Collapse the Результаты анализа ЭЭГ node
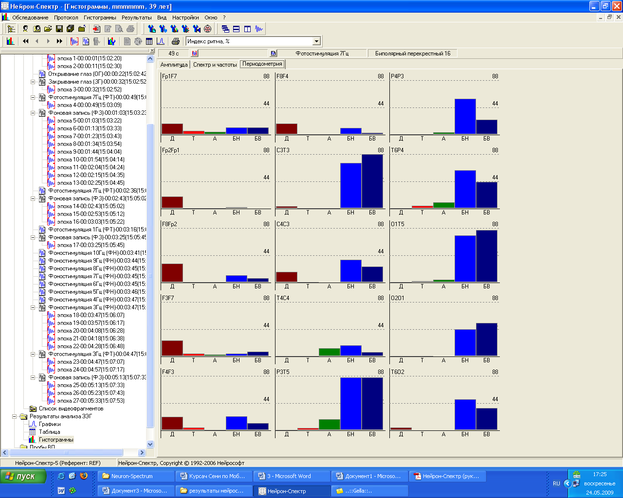This screenshot has height=498, width=623. coord(13,416)
